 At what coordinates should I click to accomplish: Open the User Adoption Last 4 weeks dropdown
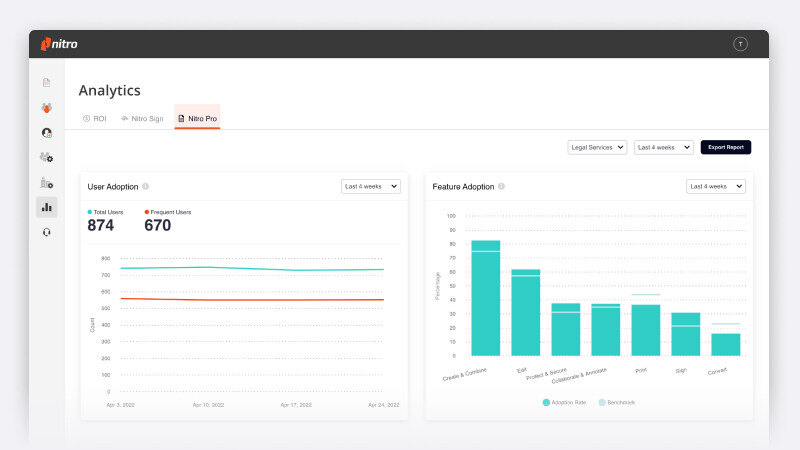pyautogui.click(x=370, y=186)
